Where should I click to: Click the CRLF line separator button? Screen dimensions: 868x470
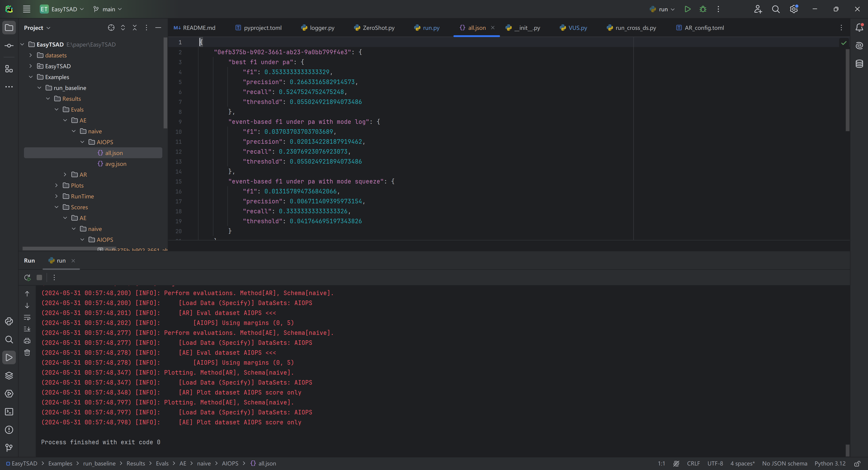[x=693, y=463]
